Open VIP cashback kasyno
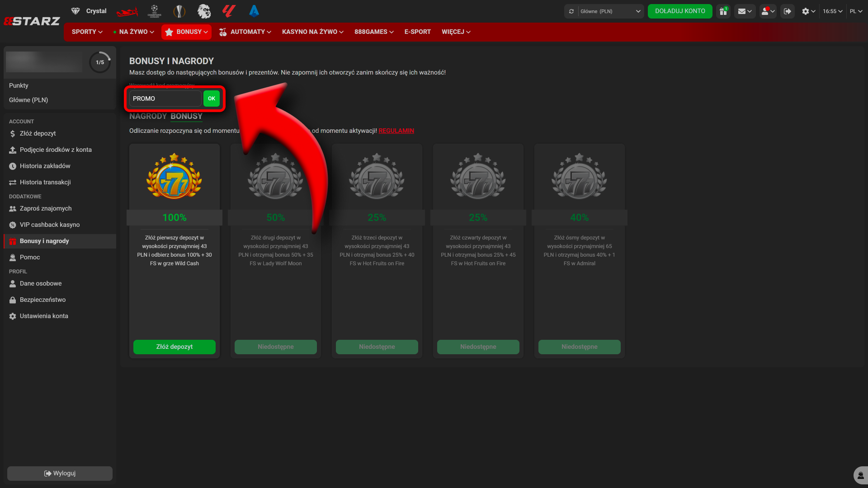This screenshot has width=868, height=488. 60,225
